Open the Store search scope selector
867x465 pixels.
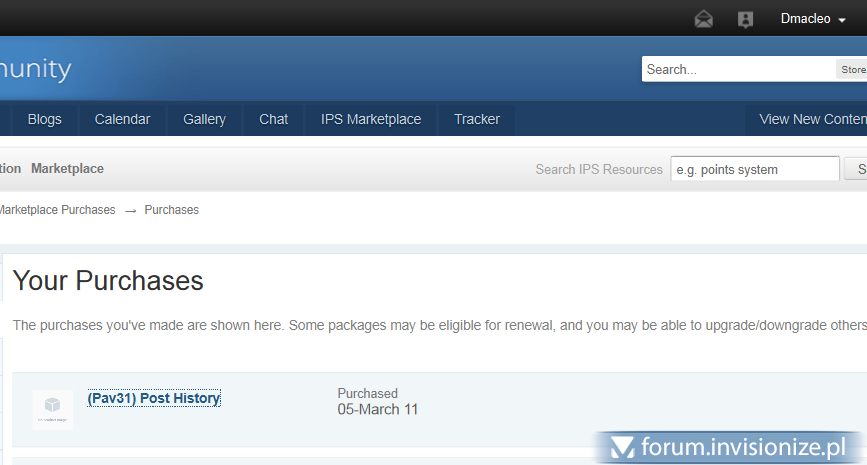(x=852, y=70)
